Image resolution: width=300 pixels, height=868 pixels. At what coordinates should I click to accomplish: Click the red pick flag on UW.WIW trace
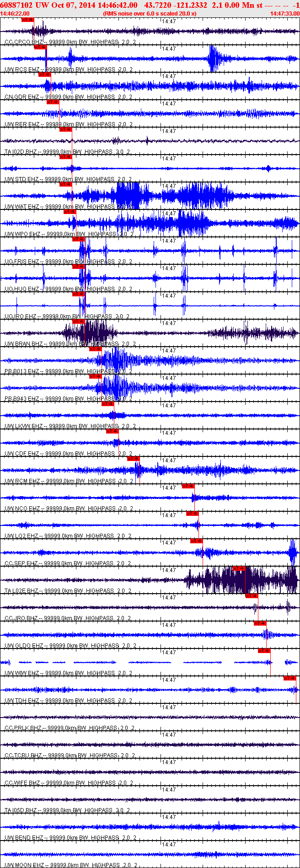(264, 651)
